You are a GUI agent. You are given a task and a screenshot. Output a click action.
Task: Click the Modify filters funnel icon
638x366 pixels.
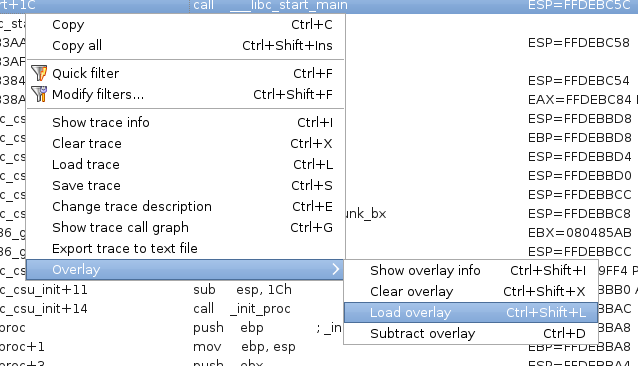39,94
